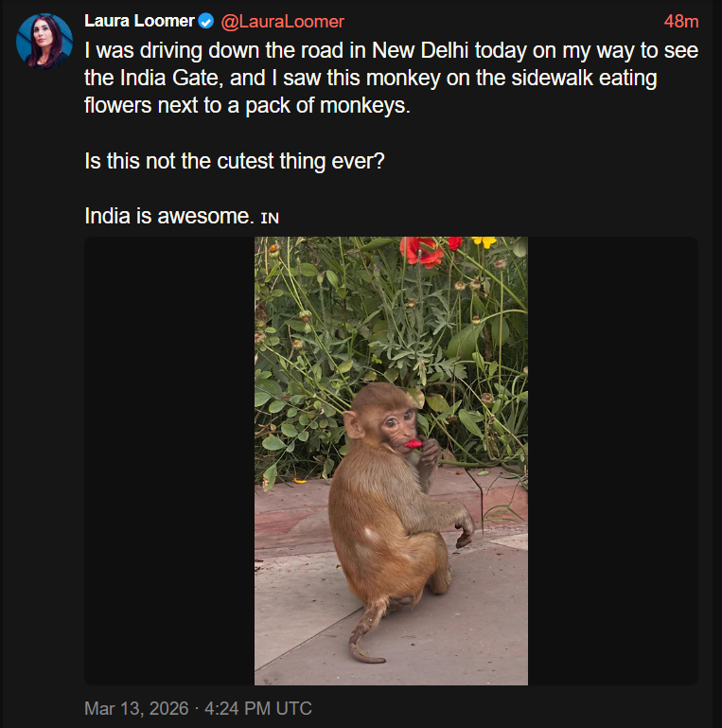Click the monkey's curled tail
Image resolution: width=722 pixels, height=728 pixels.
(361, 645)
